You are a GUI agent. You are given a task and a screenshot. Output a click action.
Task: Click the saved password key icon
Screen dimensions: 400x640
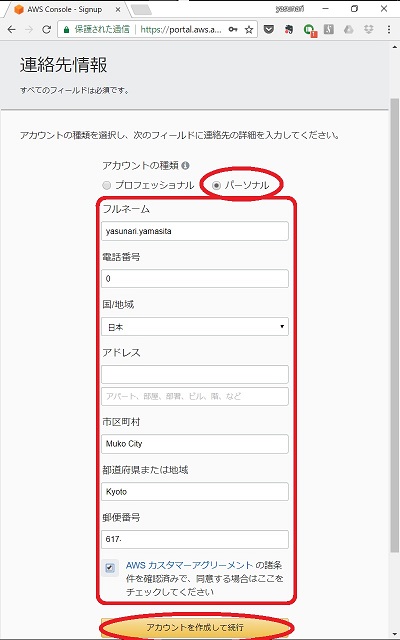233,29
